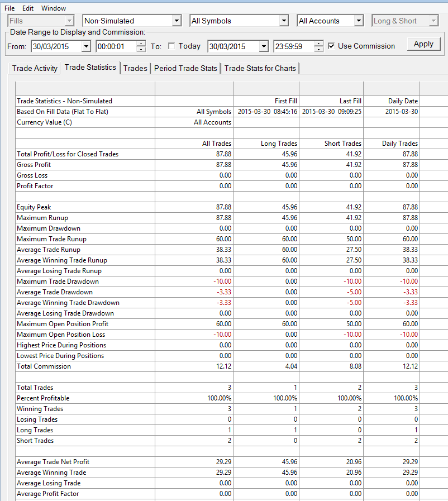Select the Trade Stats for Charts tab

click(x=260, y=68)
